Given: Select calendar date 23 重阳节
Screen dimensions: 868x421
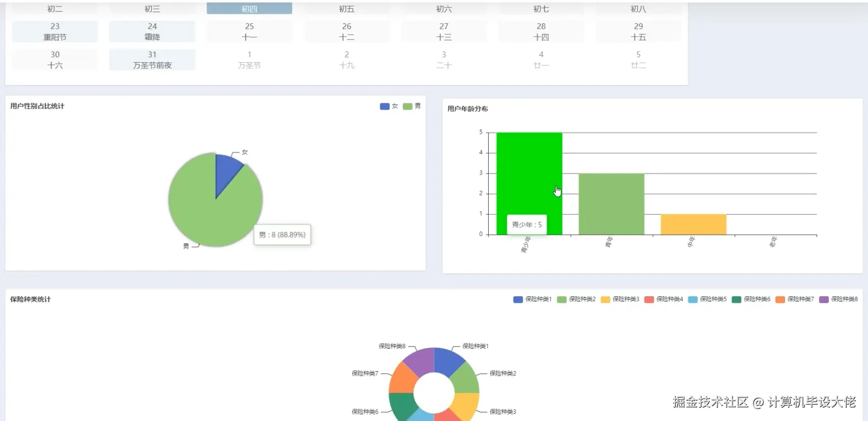Looking at the screenshot, I should coord(55,32).
